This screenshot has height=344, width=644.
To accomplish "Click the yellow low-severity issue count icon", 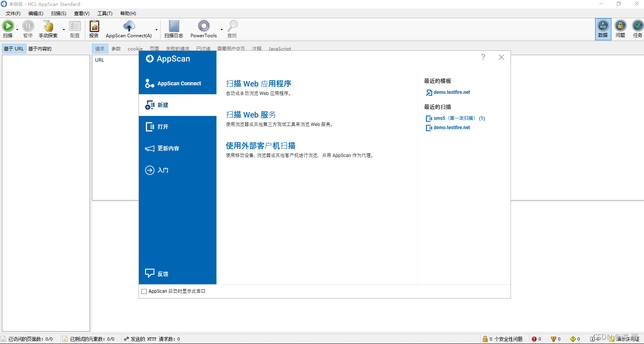I will click(x=573, y=339).
